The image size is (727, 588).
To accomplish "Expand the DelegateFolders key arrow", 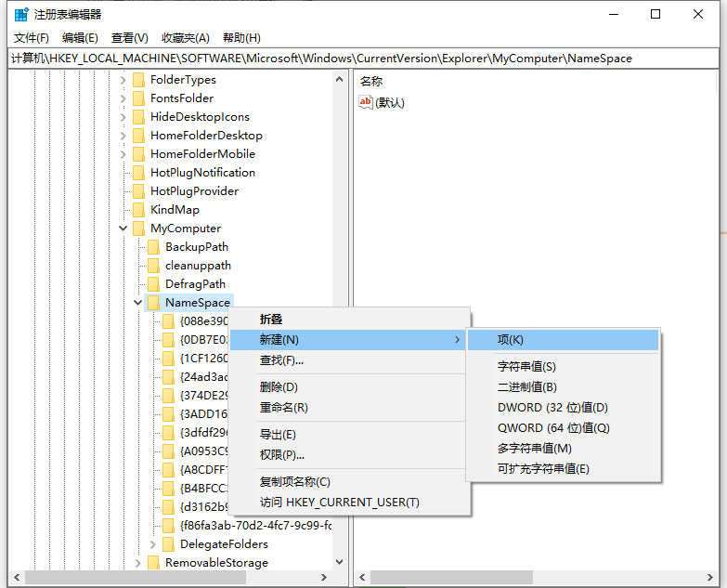I will point(153,544).
